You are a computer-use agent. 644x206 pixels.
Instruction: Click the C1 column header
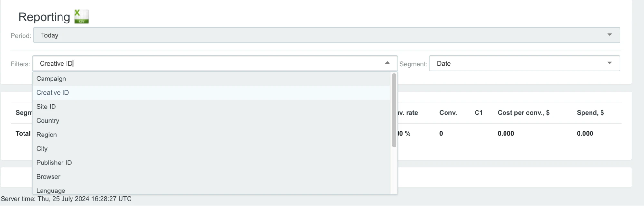pos(478,113)
